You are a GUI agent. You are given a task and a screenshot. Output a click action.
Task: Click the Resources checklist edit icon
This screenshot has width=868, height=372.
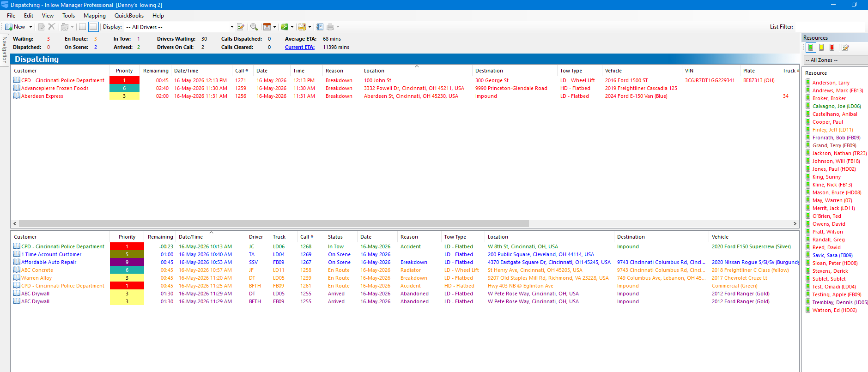[845, 48]
